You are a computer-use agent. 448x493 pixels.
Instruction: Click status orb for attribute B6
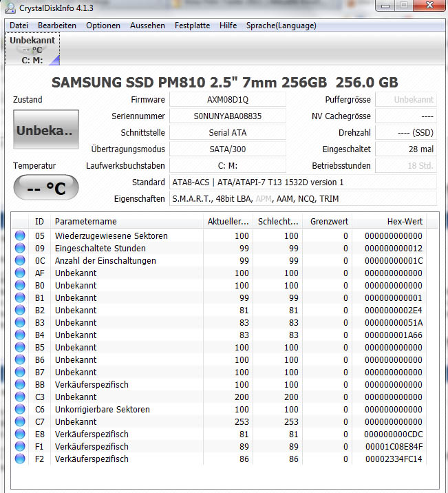[x=20, y=359]
